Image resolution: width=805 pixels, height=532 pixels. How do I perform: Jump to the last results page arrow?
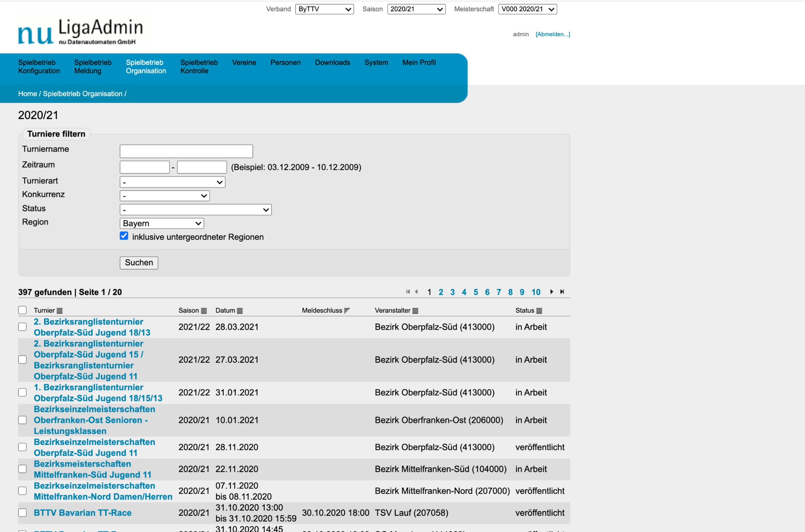(x=562, y=292)
